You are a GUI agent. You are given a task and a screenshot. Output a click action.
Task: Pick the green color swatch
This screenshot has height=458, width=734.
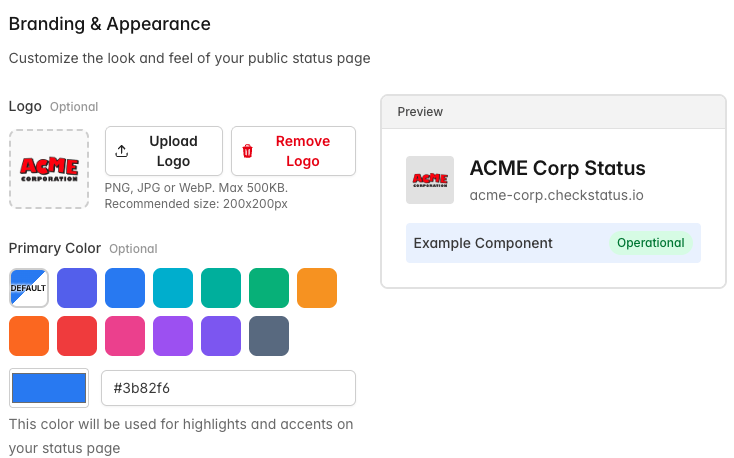[x=269, y=288]
